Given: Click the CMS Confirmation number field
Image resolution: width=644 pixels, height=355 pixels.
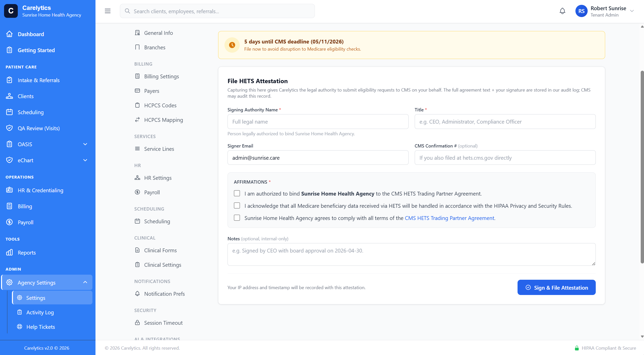Looking at the screenshot, I should [x=505, y=158].
